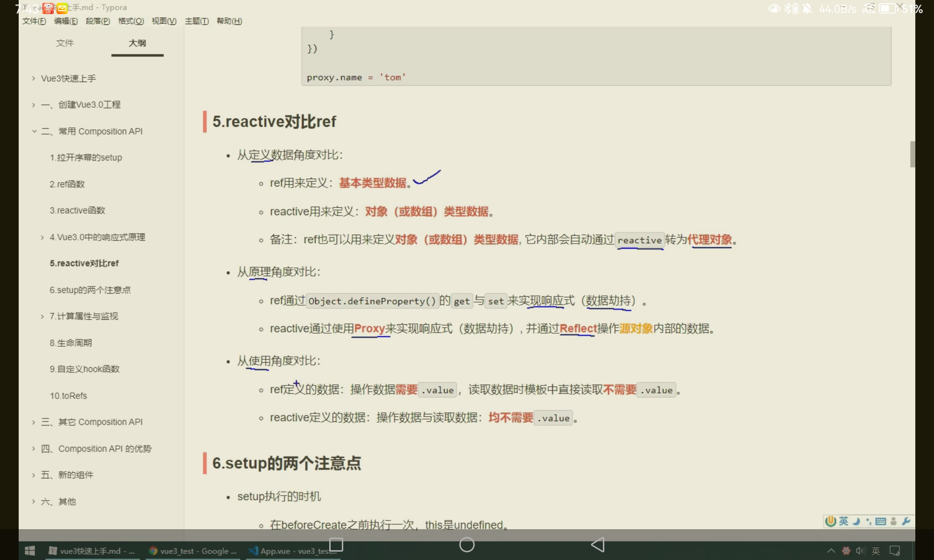
Task: Open IME settings wrench icon
Action: click(x=906, y=521)
